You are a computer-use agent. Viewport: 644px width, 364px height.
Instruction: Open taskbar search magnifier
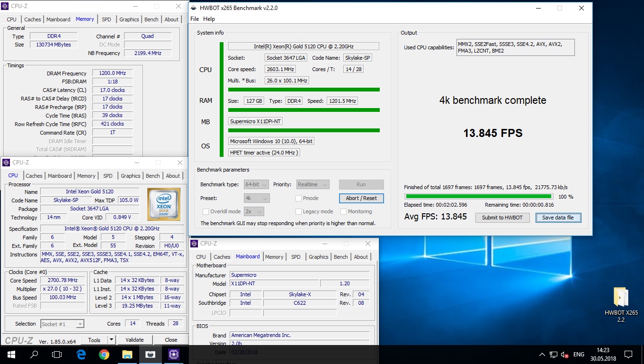click(34, 355)
